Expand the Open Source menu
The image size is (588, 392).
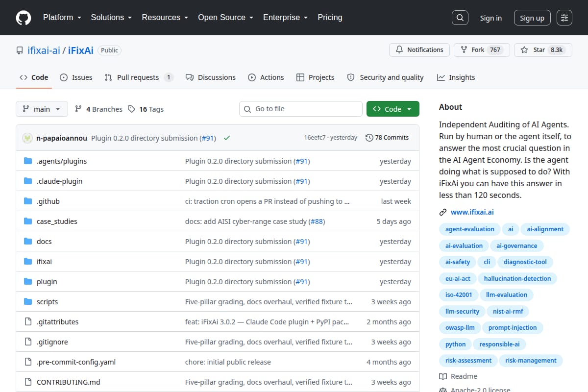[x=226, y=18]
